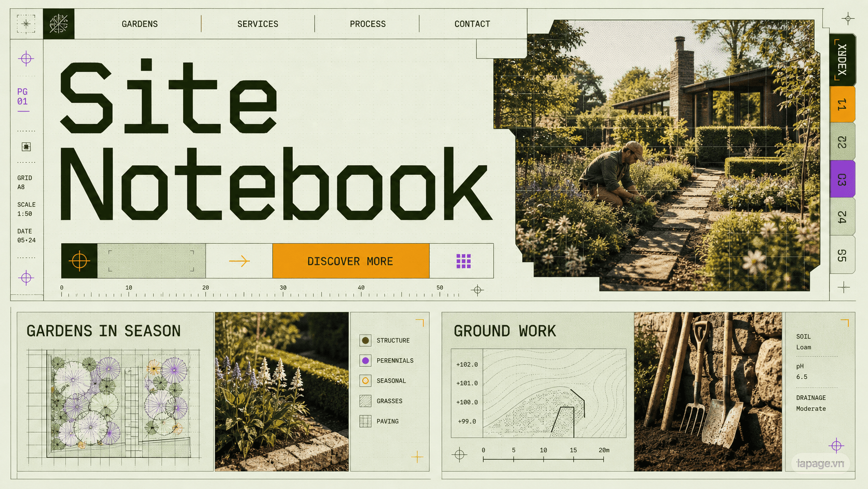Click the crosshair in top-right corner
This screenshot has width=868, height=489.
click(848, 19)
